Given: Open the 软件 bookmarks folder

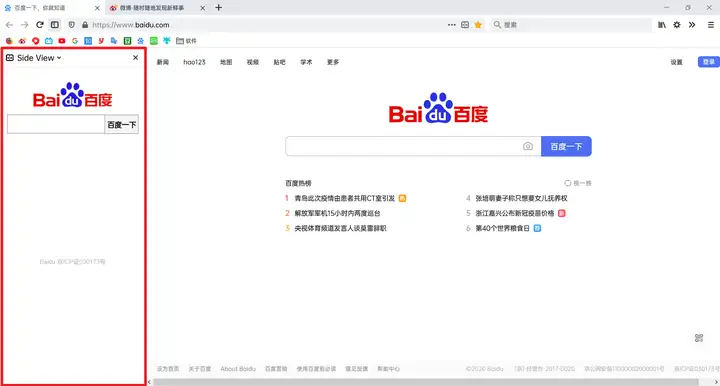Looking at the screenshot, I should (x=186, y=41).
